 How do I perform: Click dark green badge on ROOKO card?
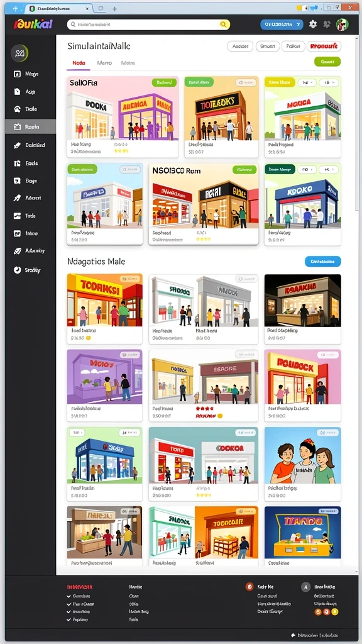[x=280, y=169]
